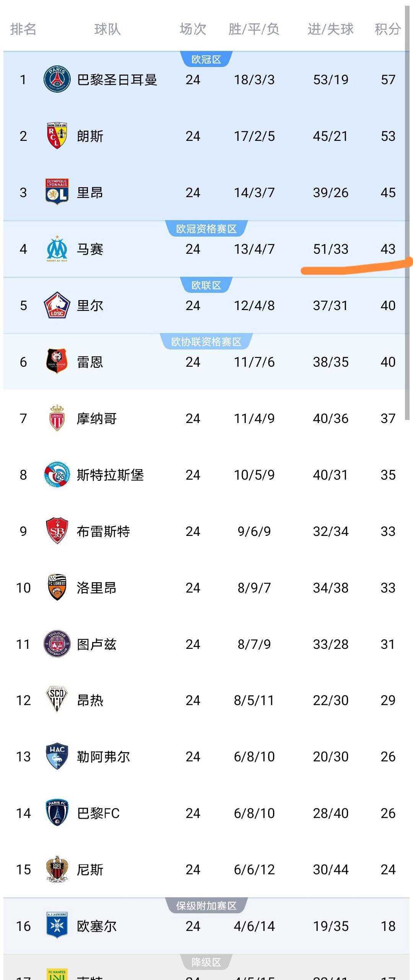Select the AS Monaco crest
Screen dimensions: 413x980
[x=57, y=418]
